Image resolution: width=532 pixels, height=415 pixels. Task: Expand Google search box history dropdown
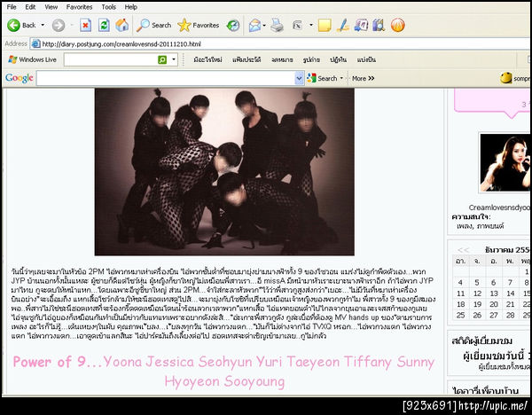pos(299,78)
